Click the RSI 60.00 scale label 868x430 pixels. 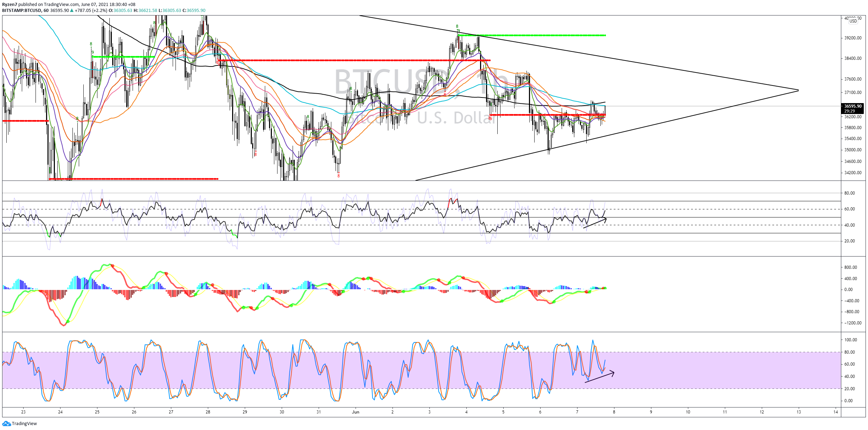849,209
